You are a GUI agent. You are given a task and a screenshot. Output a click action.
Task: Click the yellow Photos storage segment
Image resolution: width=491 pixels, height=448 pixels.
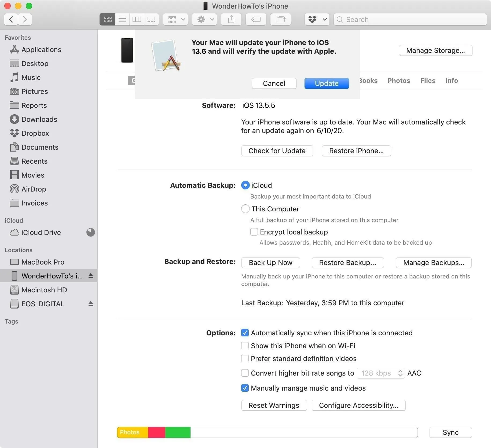coord(133,432)
